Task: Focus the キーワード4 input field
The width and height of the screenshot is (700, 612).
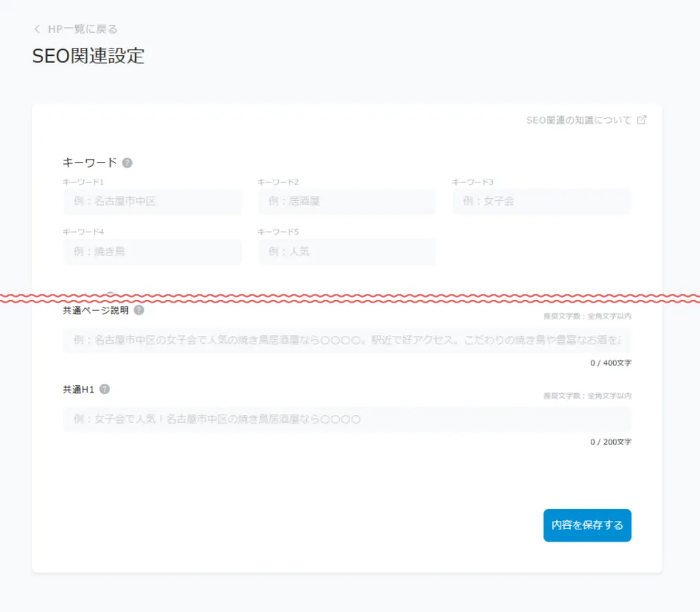Action: 152,251
